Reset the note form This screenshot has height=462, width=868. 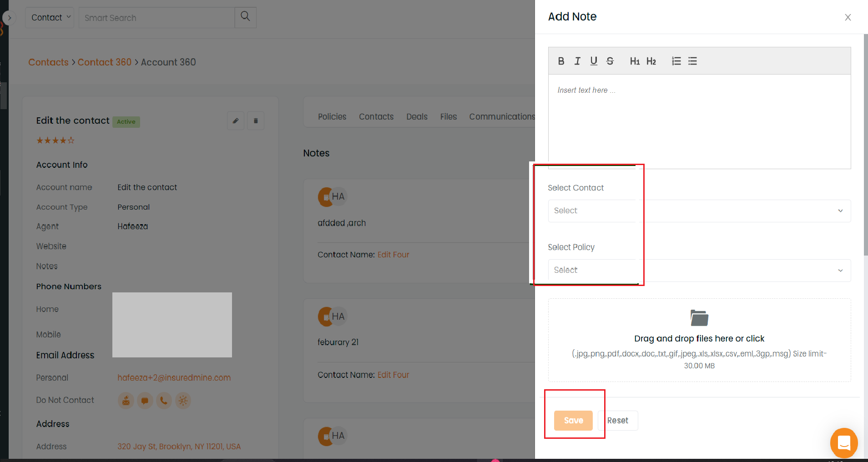pyautogui.click(x=618, y=421)
